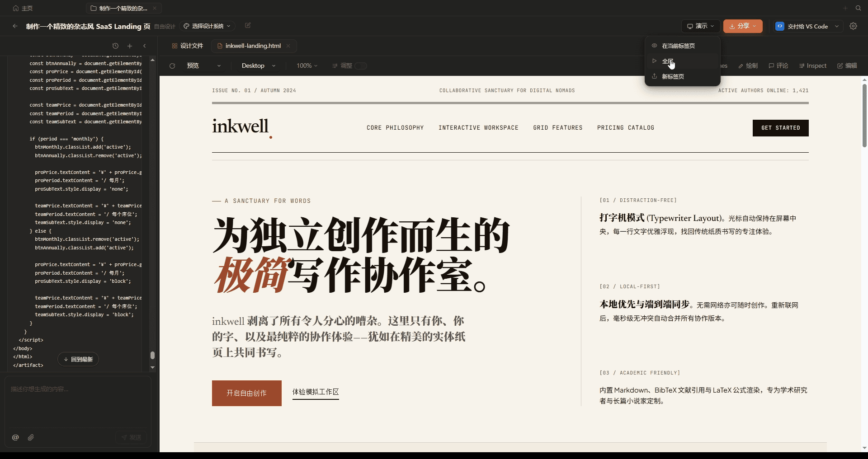868x459 pixels.
Task: Click the code panel scrollbar thumb
Action: (153, 355)
